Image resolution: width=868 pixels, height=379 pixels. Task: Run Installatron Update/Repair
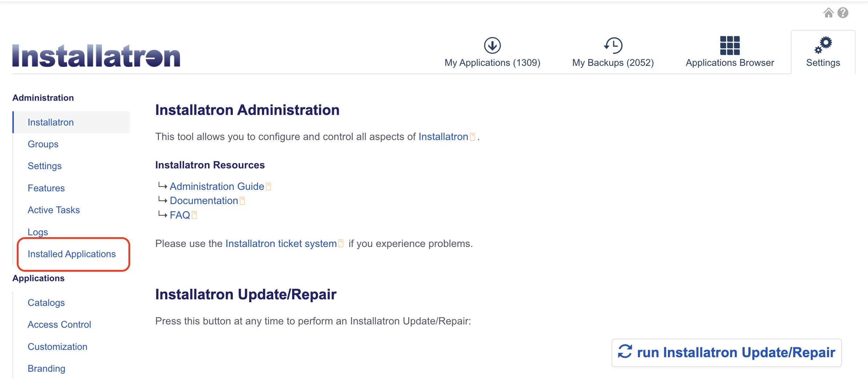pos(726,352)
